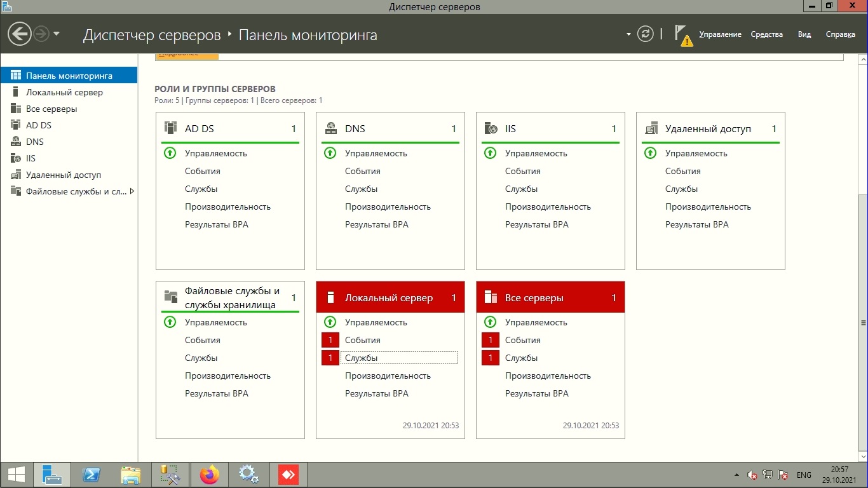Click the Панель мониторинга sidebar icon
This screenshot has height=488, width=868.
pos(16,76)
